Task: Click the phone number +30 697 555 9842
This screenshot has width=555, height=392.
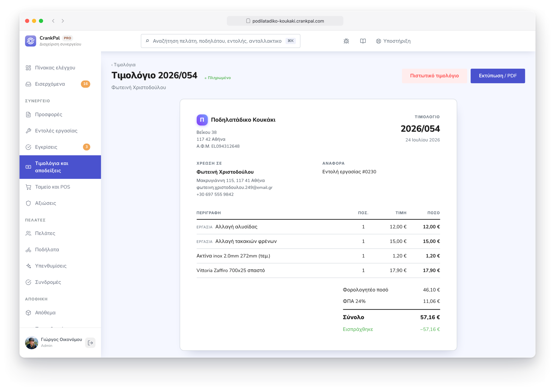Action: pyautogui.click(x=215, y=194)
